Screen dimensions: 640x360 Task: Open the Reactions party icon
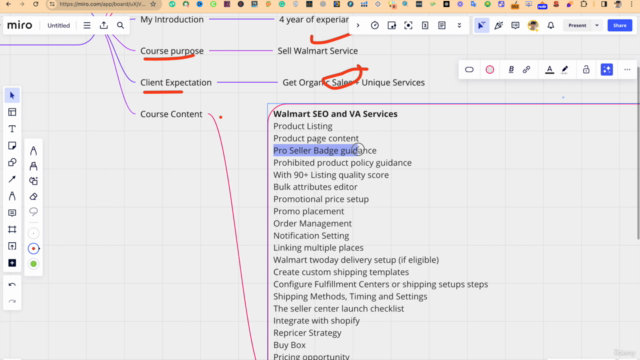498,25
